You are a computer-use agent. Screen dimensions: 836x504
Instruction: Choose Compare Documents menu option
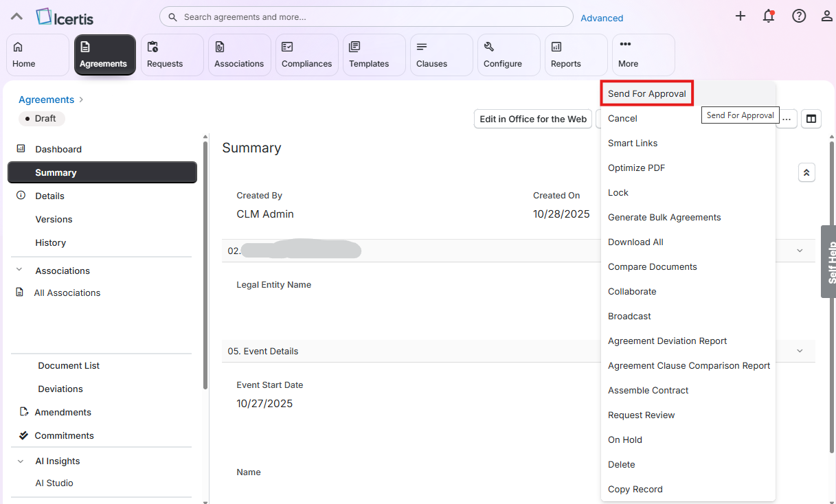pos(652,266)
